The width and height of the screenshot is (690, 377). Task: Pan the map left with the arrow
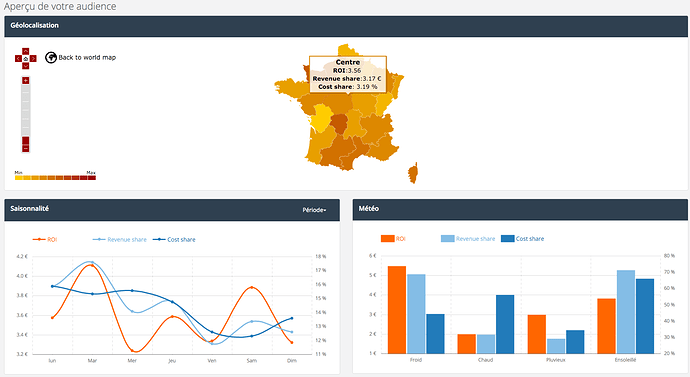18,59
